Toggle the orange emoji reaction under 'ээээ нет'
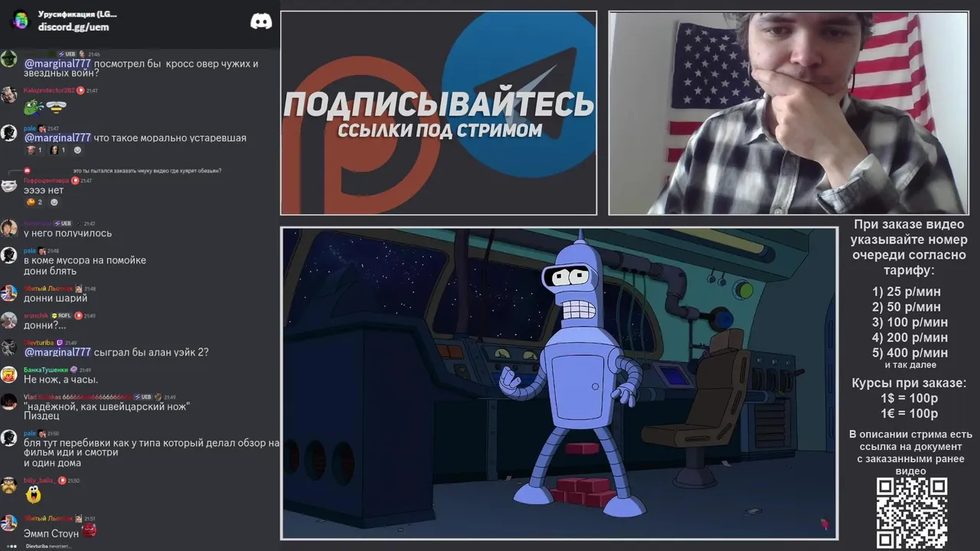Image resolution: width=980 pixels, height=551 pixels. pos(35,202)
